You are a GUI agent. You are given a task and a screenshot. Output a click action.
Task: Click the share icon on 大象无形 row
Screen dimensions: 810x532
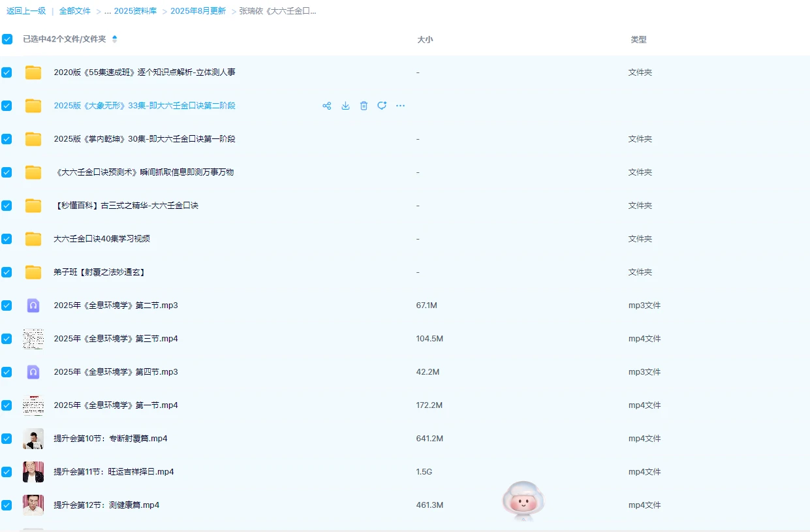(327, 106)
